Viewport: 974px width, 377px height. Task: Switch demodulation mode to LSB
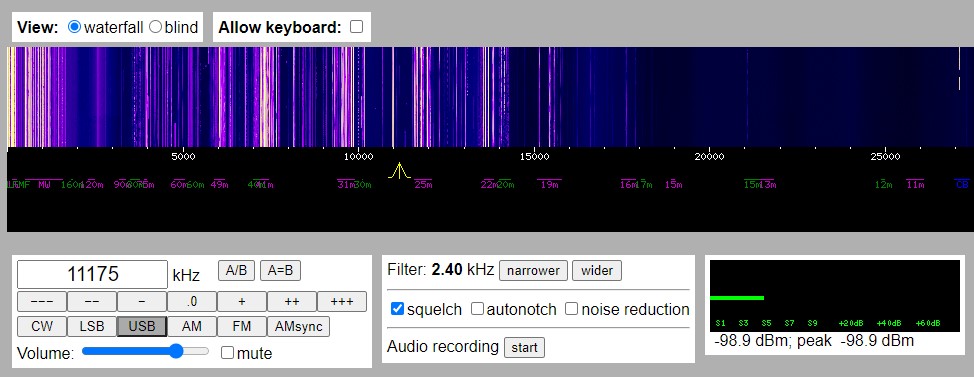click(x=92, y=326)
